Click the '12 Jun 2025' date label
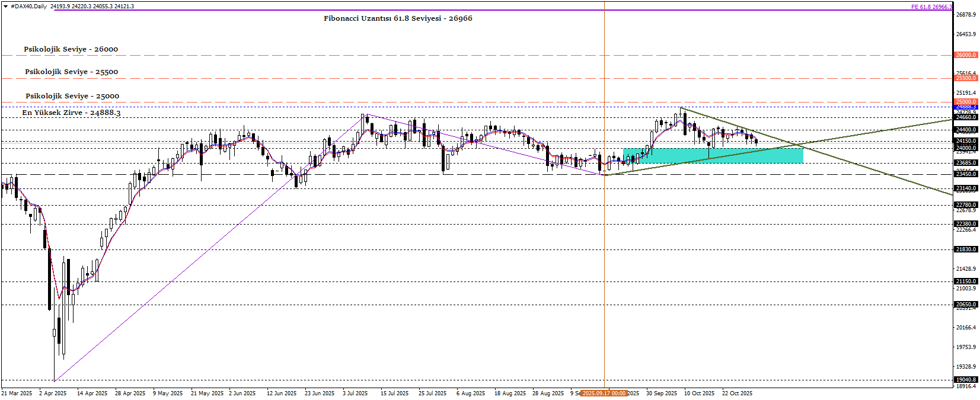The image size is (980, 400). (x=282, y=393)
